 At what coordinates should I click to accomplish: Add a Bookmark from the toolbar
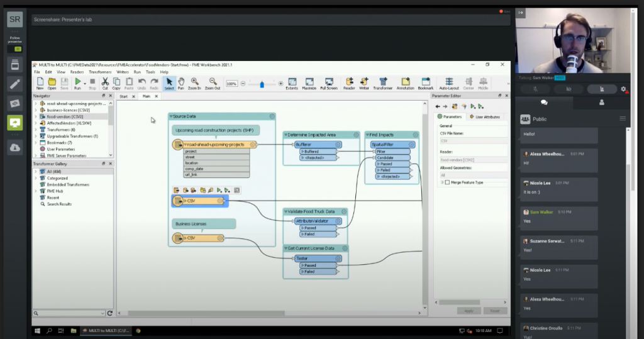point(426,84)
